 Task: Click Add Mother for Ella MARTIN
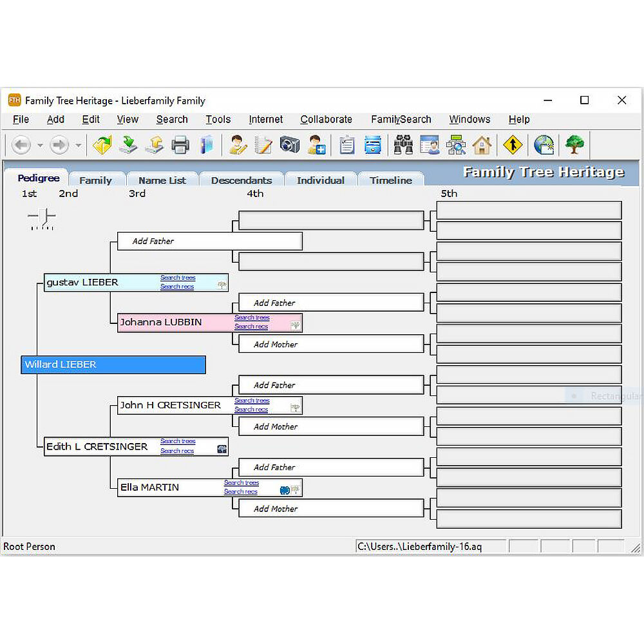point(331,509)
